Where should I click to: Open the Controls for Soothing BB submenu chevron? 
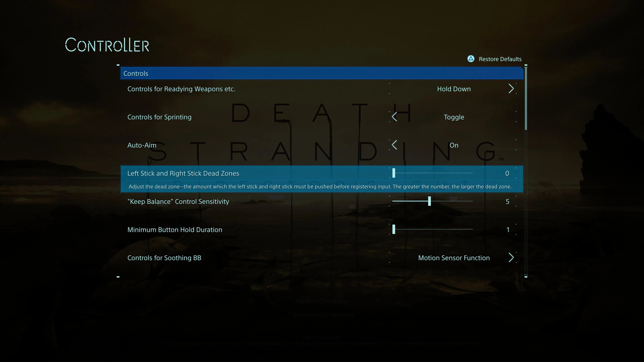pos(512,258)
